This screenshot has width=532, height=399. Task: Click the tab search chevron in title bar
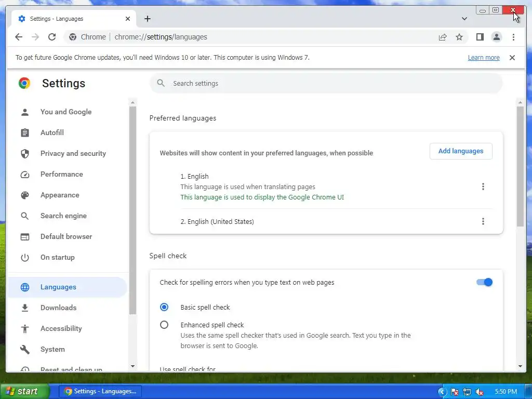click(464, 19)
